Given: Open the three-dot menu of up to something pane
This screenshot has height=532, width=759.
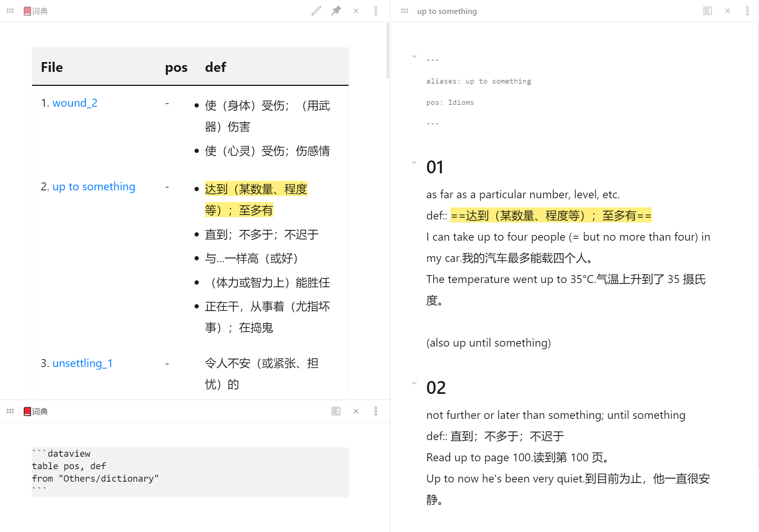Looking at the screenshot, I should tap(747, 11).
